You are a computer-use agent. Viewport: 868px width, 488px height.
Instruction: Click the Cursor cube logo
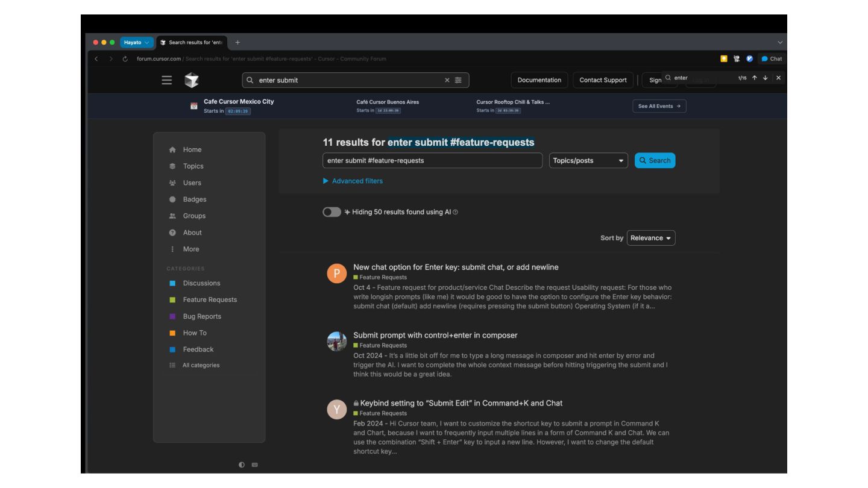click(191, 80)
